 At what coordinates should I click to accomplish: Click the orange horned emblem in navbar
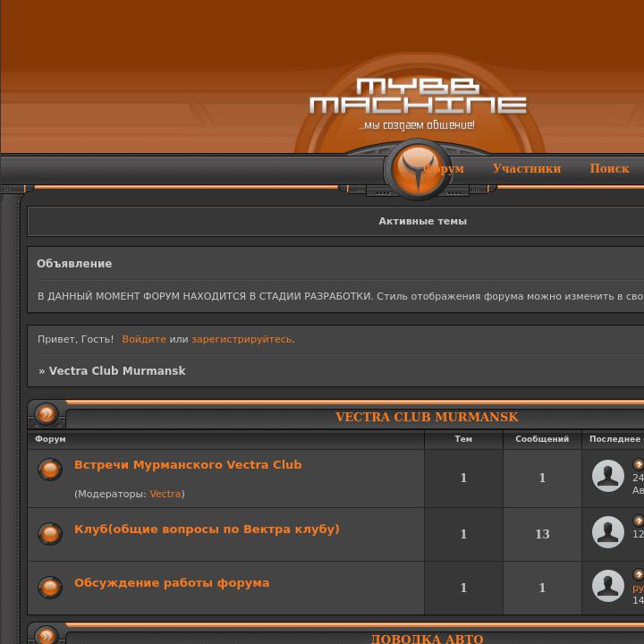tap(418, 169)
